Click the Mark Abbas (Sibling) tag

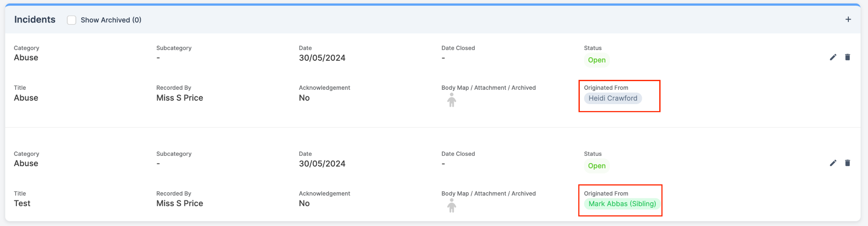pyautogui.click(x=622, y=204)
